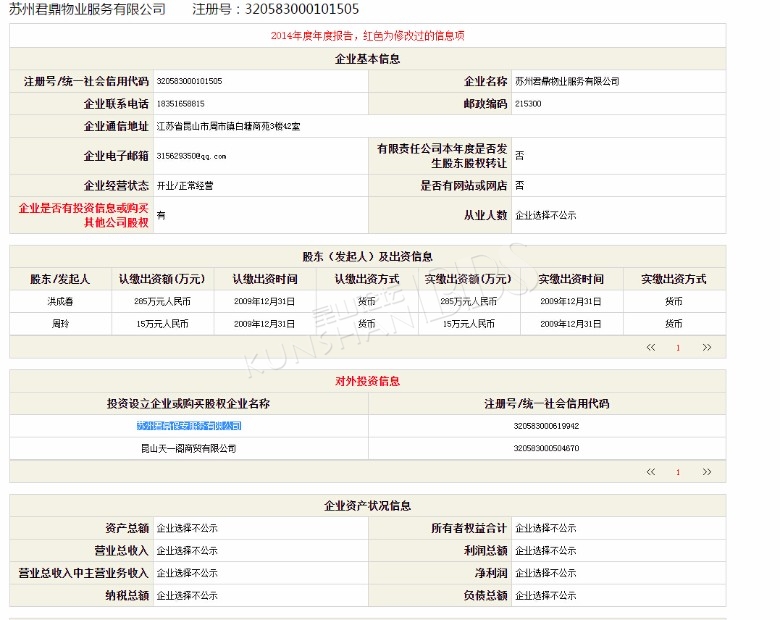Click 周玲's 实缴出资时间 date

pos(571,324)
